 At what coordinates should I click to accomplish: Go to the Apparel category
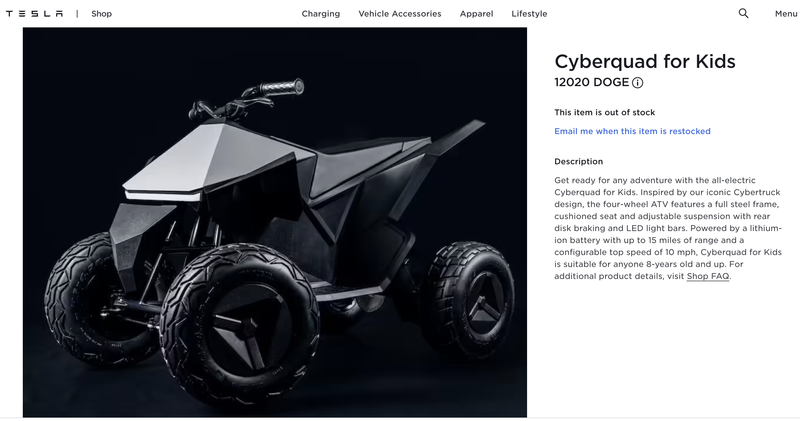click(x=476, y=14)
